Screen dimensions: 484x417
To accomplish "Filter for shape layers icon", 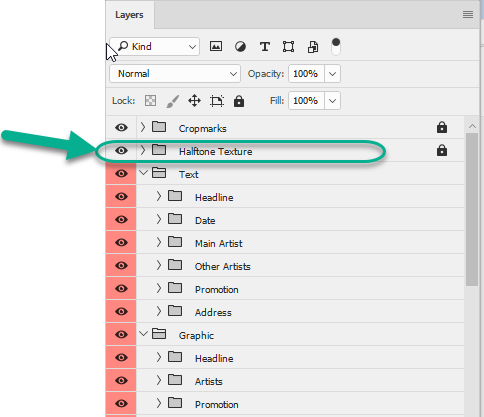I will [x=289, y=47].
